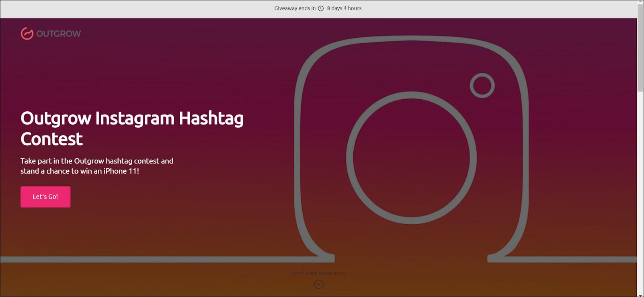The width and height of the screenshot is (644, 297).
Task: Click the 'Giveaway ends in' label
Action: click(295, 8)
